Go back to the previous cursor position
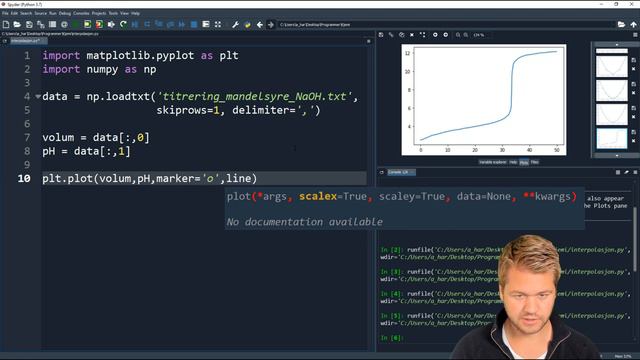640x360 pixels. click(260, 25)
